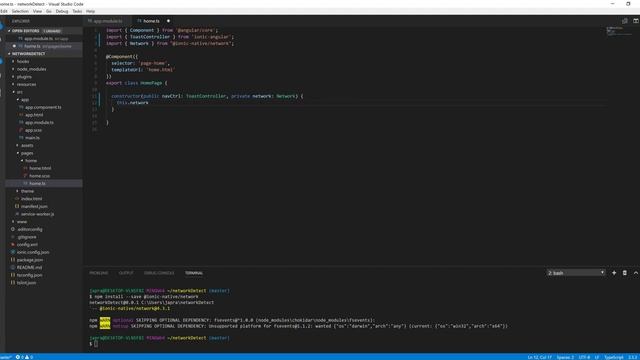Click the UTF-8 encoding status

tap(584, 357)
